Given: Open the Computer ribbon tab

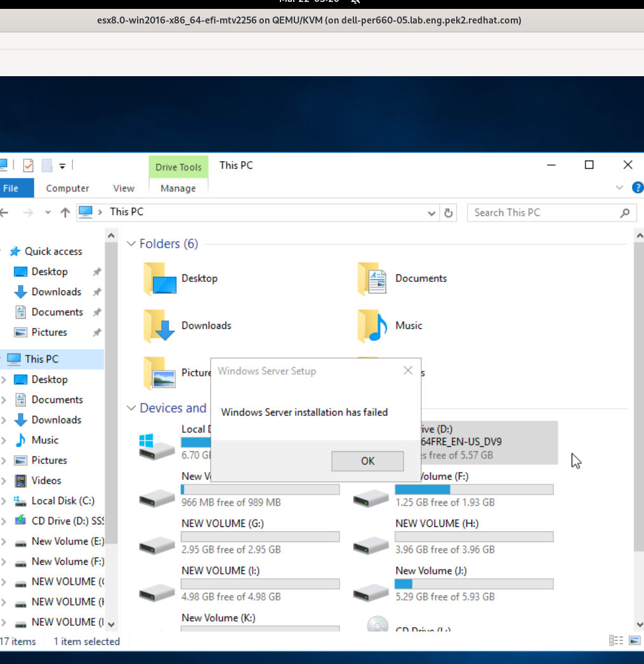Looking at the screenshot, I should tap(67, 188).
